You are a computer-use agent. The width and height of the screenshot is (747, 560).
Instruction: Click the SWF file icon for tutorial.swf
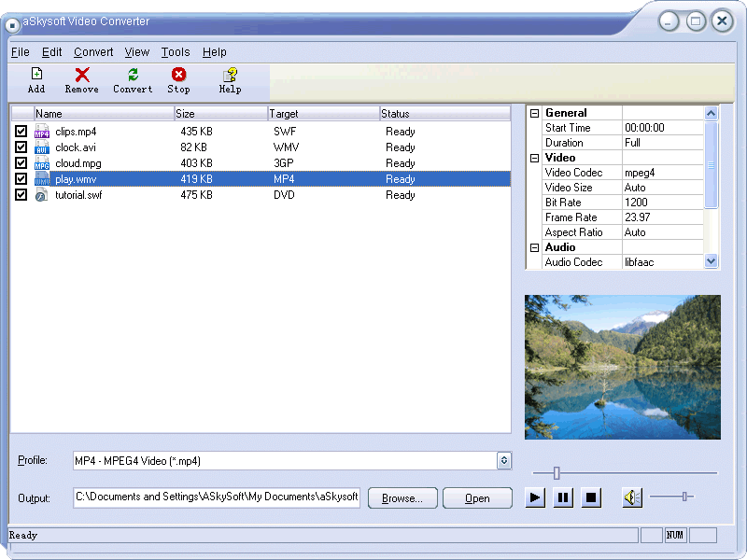coord(42,195)
